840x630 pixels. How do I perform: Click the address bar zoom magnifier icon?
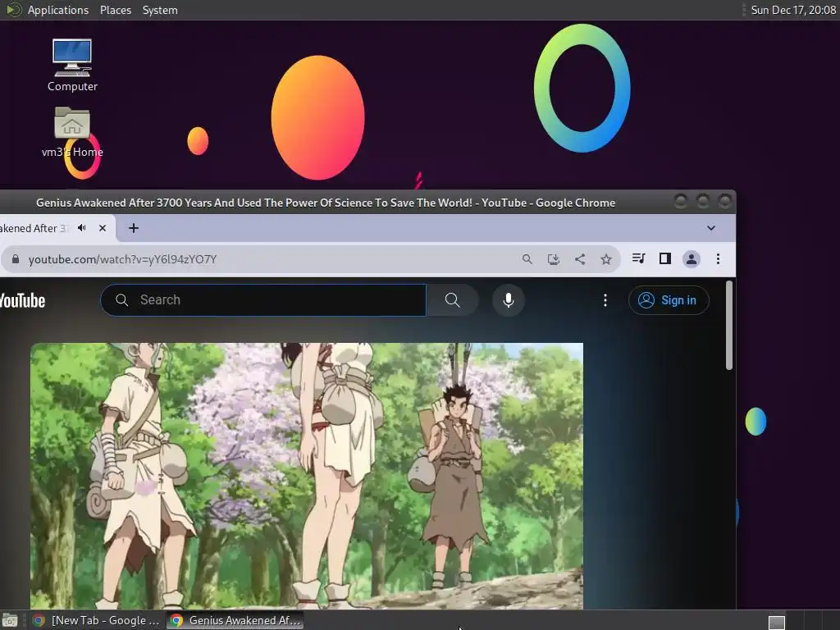point(527,259)
